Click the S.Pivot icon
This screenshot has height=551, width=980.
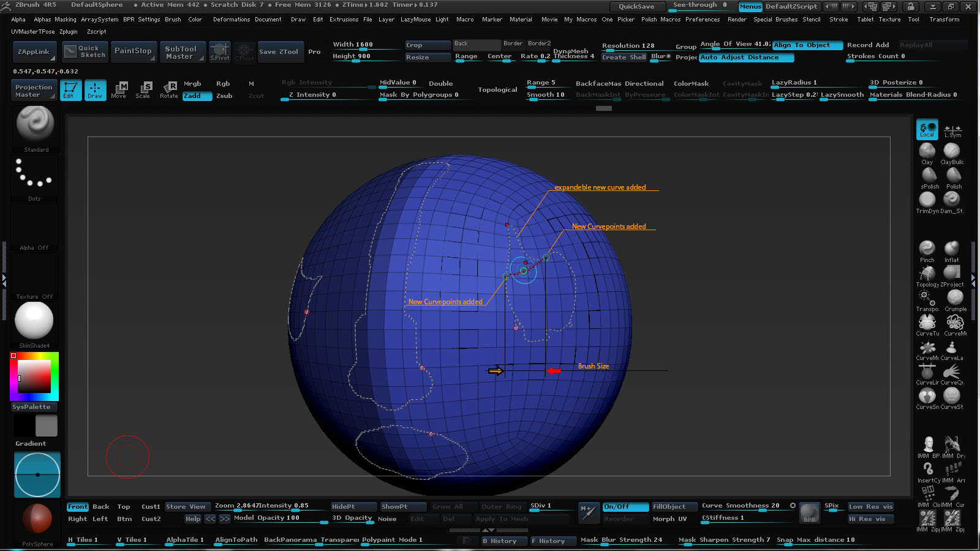point(220,51)
